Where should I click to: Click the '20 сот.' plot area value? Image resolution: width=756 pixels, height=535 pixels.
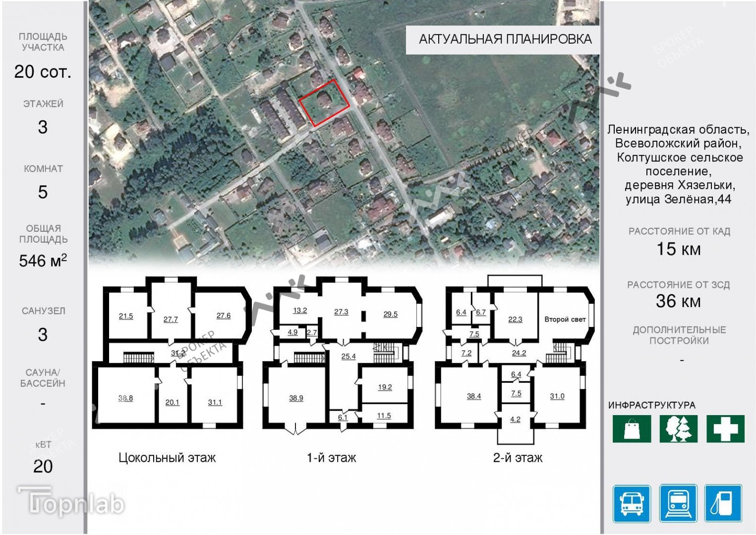[43, 72]
